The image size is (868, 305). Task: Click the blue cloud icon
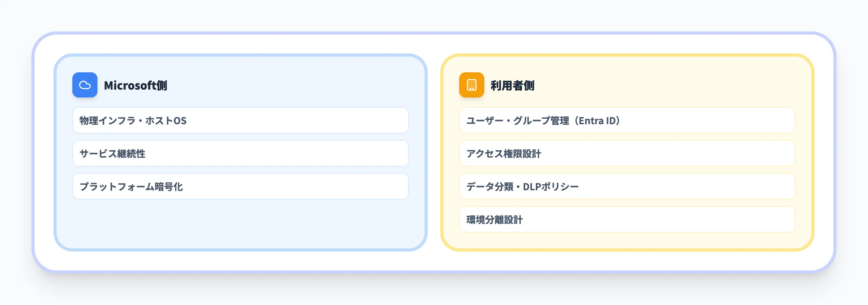tap(85, 85)
